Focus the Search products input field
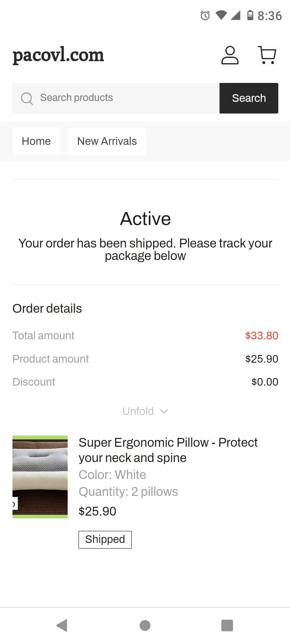The width and height of the screenshot is (290, 644). [116, 98]
